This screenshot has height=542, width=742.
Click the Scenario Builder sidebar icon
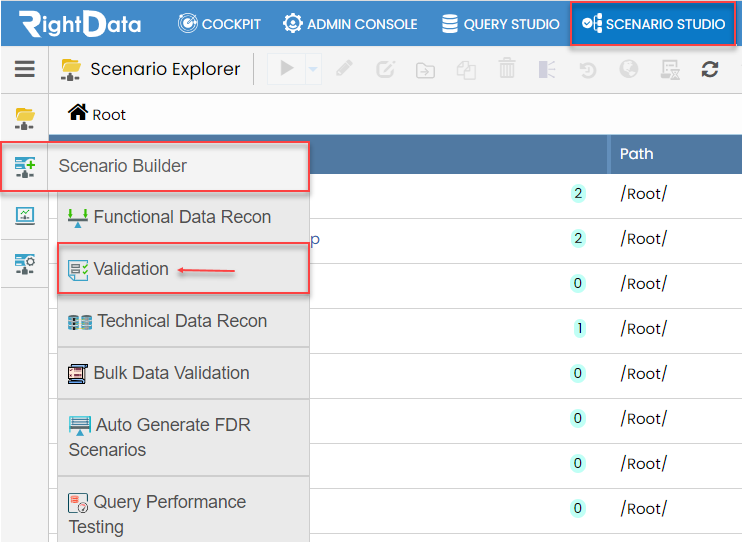click(x=25, y=167)
